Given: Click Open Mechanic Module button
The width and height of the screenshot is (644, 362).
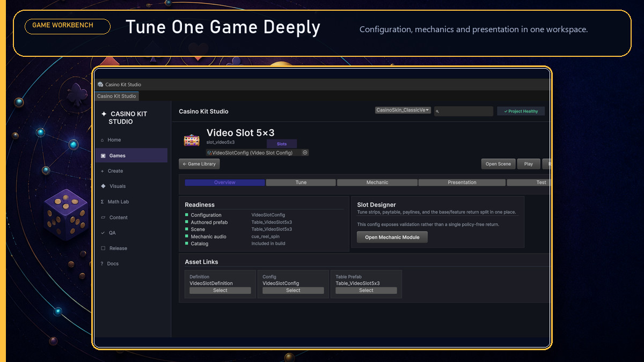Looking at the screenshot, I should point(392,237).
